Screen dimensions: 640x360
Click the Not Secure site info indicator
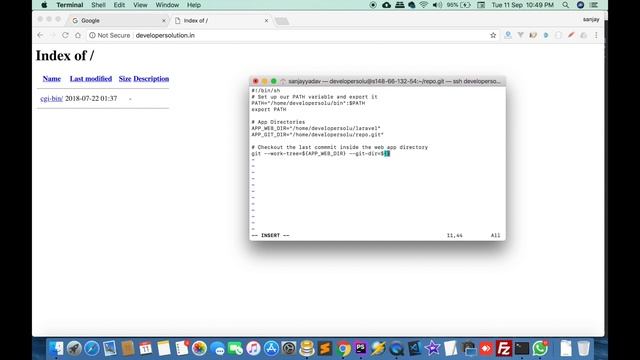tap(109, 36)
